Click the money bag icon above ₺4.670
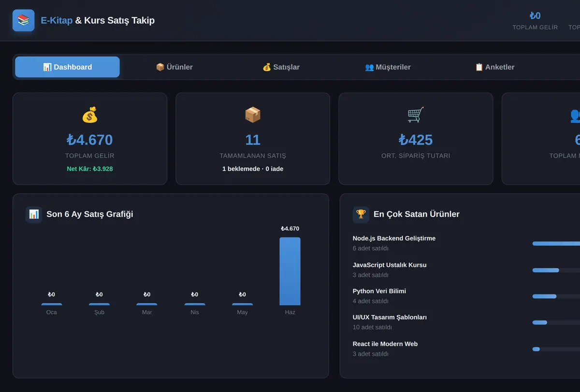580x392 pixels. pos(90,115)
